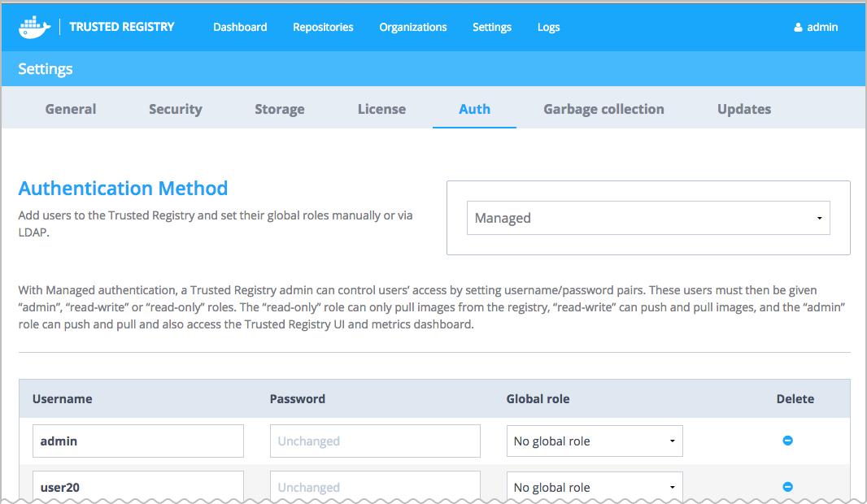Open the Authentication Method dropdown set to Managed

[x=647, y=218]
